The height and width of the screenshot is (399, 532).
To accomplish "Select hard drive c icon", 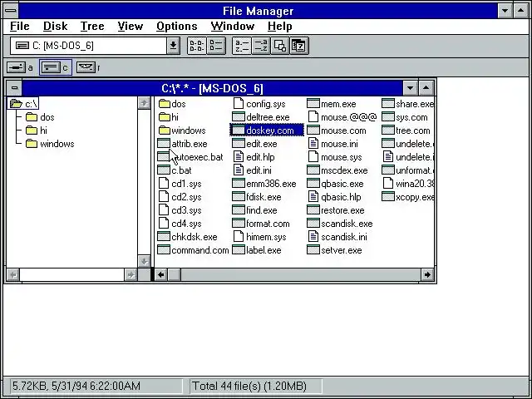I will 51,67.
